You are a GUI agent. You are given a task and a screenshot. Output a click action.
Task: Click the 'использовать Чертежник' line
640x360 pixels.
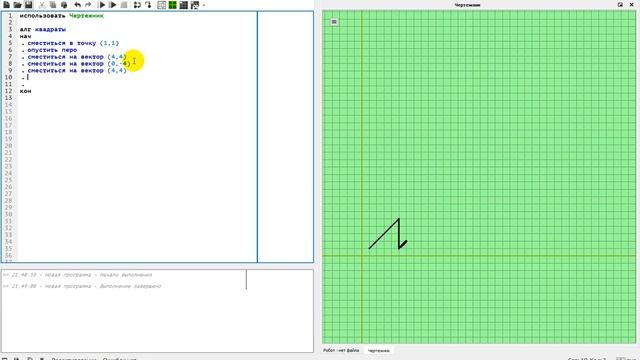[62, 16]
